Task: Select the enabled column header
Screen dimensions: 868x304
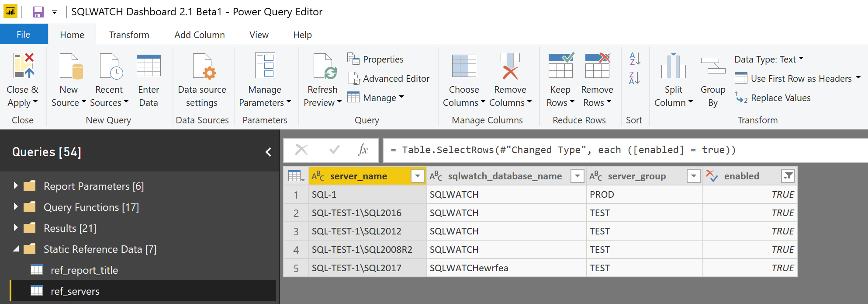Action: click(x=742, y=176)
